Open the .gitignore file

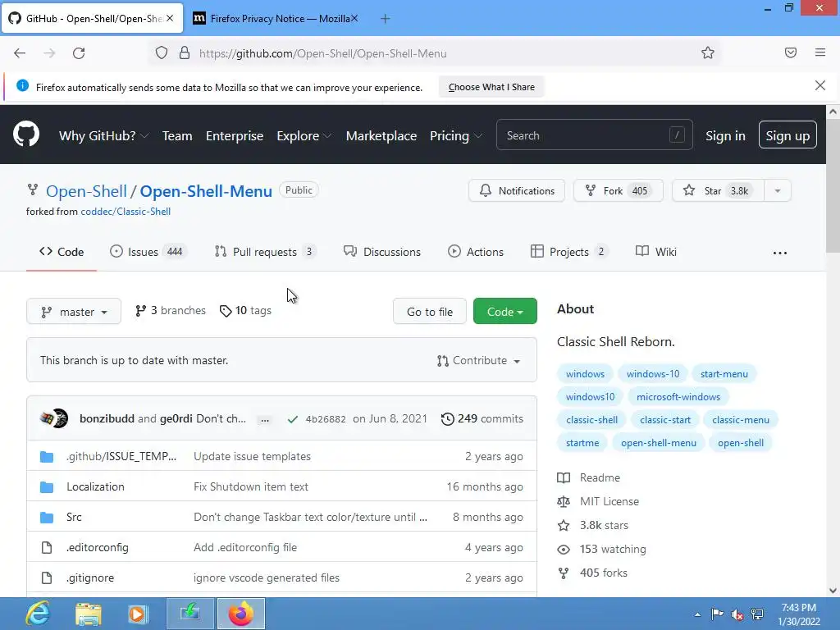pyautogui.click(x=90, y=578)
